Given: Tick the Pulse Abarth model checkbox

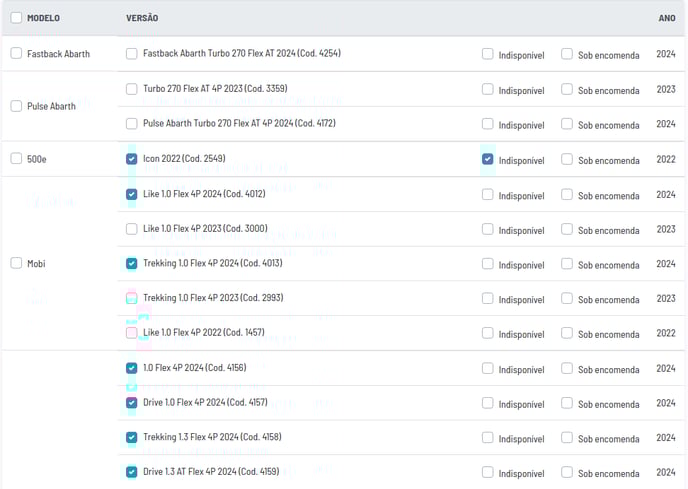Looking at the screenshot, I should (x=16, y=106).
